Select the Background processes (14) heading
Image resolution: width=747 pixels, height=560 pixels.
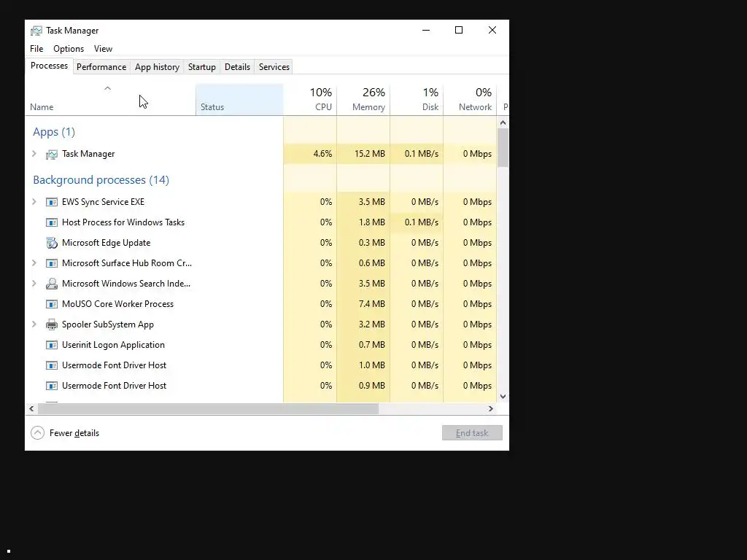tap(101, 180)
